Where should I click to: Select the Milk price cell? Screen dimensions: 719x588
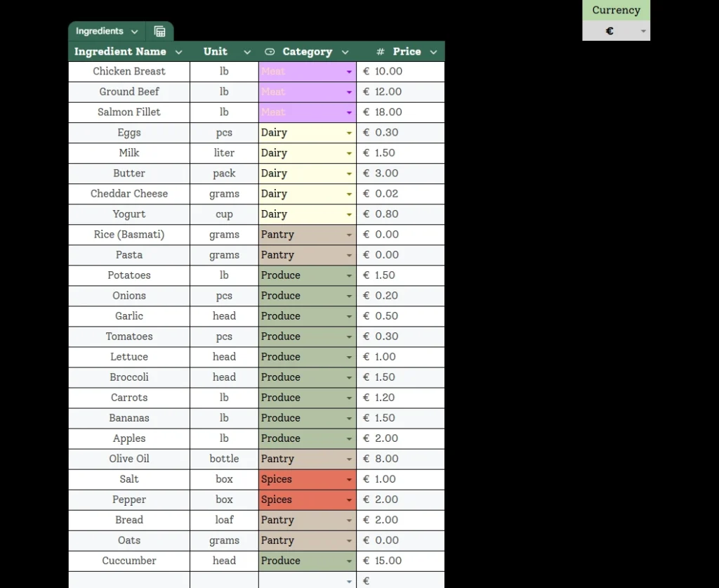pos(400,153)
